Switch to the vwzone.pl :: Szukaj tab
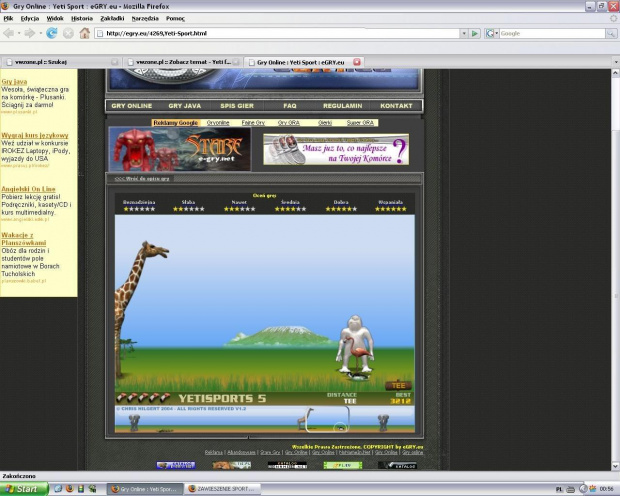Screen dimensions: 620x496 pyautogui.click(x=60, y=62)
